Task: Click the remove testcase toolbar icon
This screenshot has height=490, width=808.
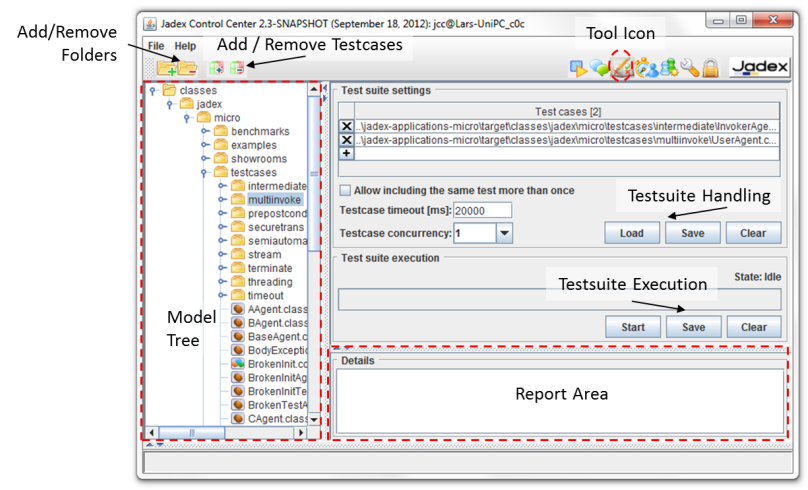Action: pos(236,68)
